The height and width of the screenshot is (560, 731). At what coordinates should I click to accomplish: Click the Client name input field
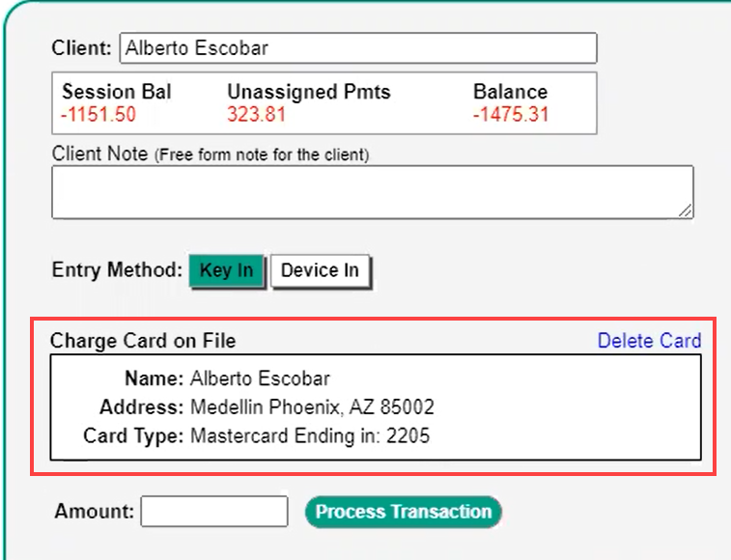click(357, 48)
